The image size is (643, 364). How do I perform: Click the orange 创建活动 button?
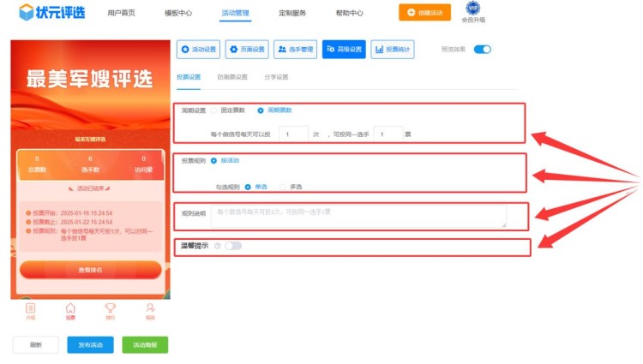(x=424, y=13)
